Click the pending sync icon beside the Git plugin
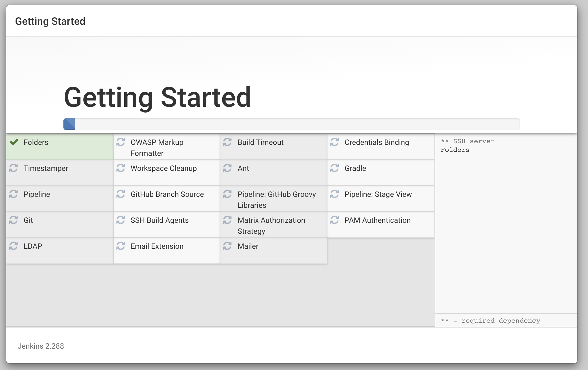 click(x=14, y=220)
